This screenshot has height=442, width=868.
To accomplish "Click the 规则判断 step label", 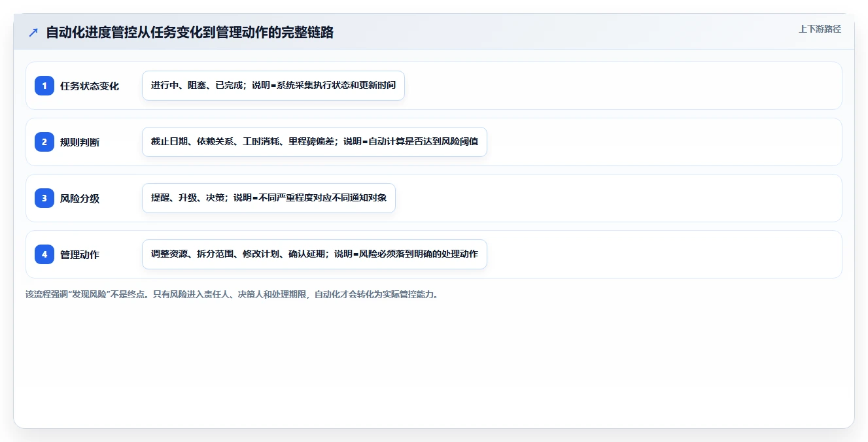I will [x=80, y=142].
